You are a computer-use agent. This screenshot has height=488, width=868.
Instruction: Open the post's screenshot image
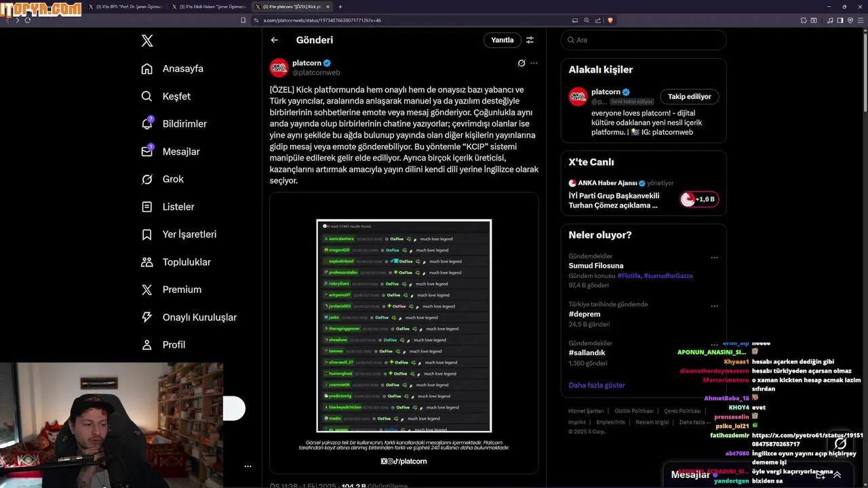pos(404,332)
